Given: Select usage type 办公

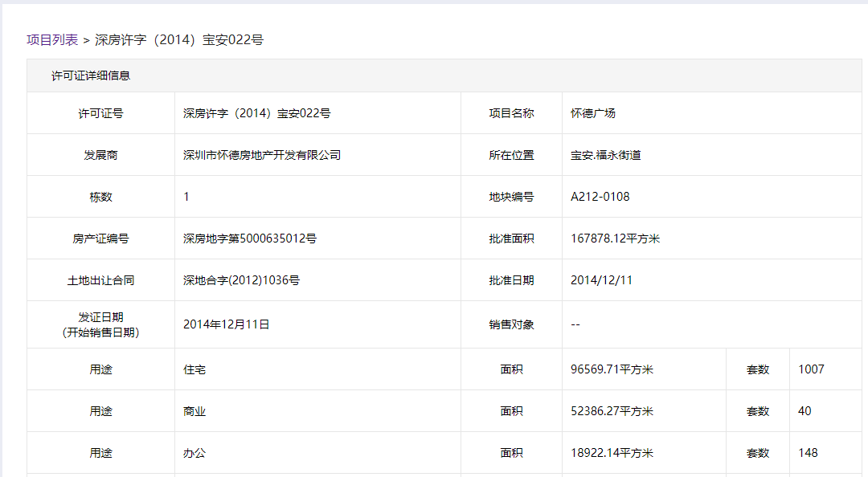Looking at the screenshot, I should [194, 453].
